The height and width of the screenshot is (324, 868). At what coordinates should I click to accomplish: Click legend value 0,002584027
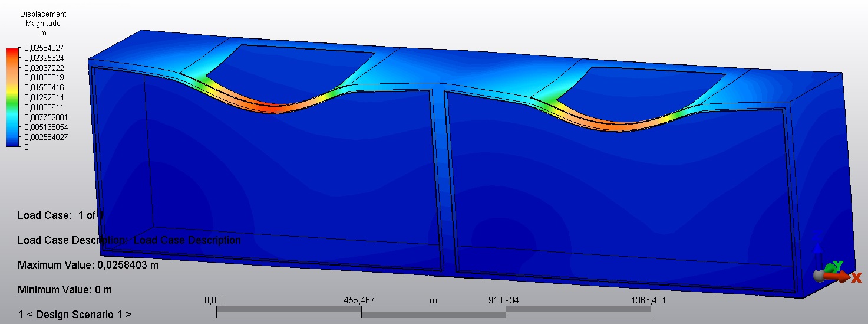pos(47,137)
